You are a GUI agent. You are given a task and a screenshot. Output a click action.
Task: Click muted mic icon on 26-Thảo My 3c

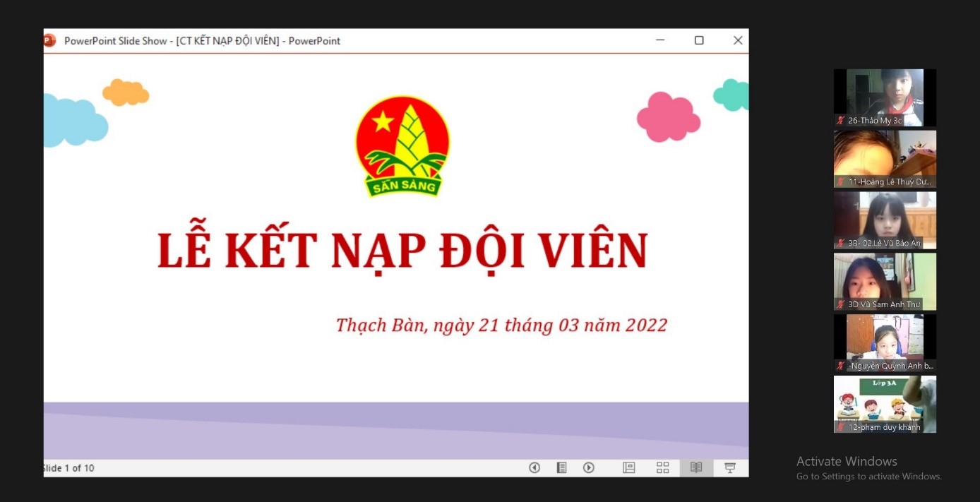point(840,121)
